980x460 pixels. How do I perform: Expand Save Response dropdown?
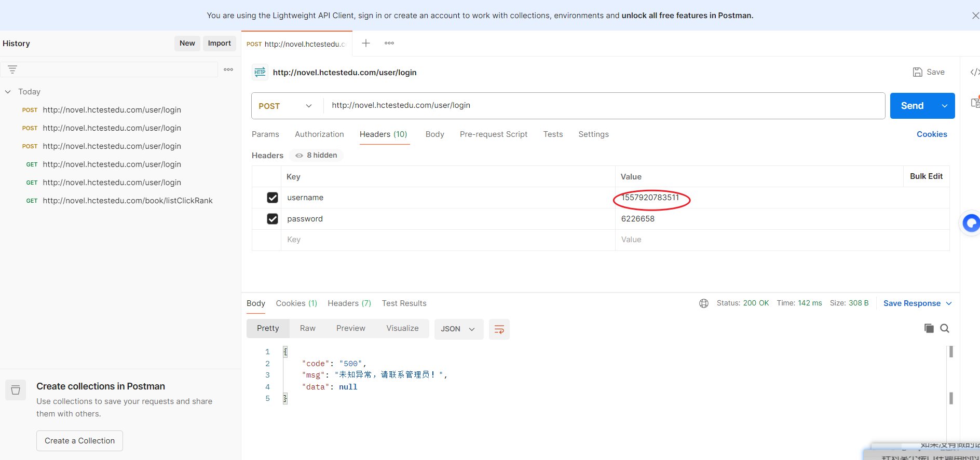pyautogui.click(x=949, y=303)
